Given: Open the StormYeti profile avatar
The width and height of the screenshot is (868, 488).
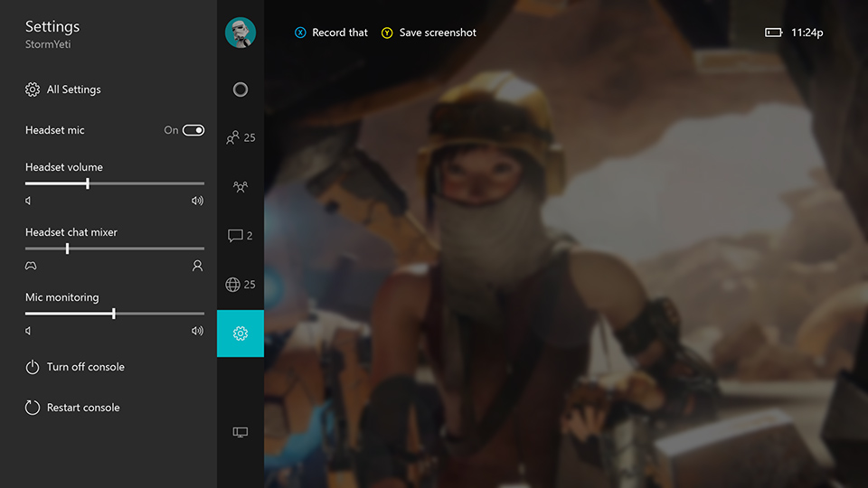Looking at the screenshot, I should pyautogui.click(x=241, y=33).
